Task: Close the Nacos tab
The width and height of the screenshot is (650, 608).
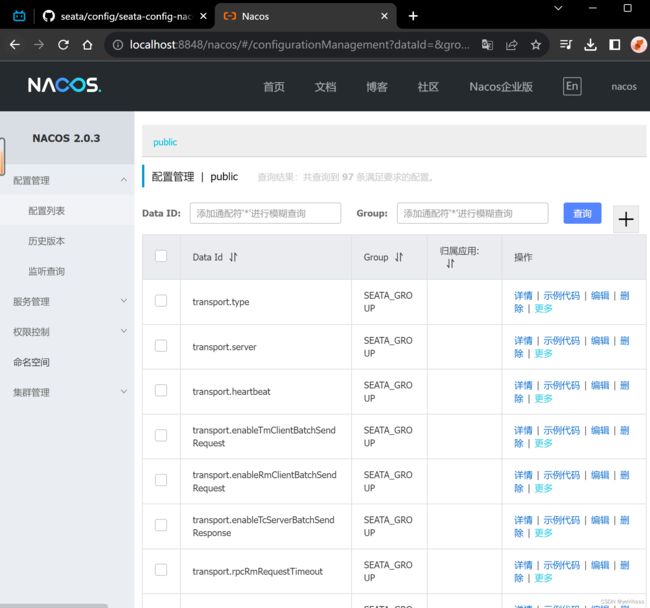Action: (384, 16)
